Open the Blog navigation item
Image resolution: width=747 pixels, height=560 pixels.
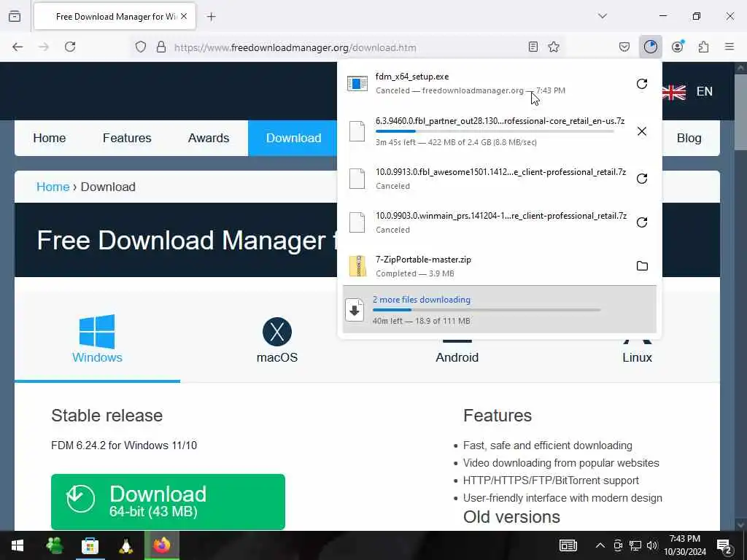(x=689, y=138)
